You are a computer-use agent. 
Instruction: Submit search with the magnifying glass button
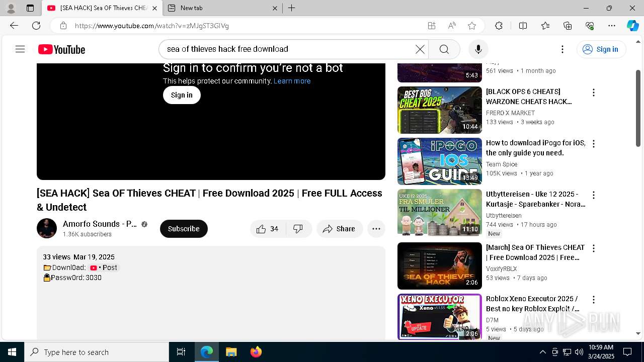click(x=444, y=49)
